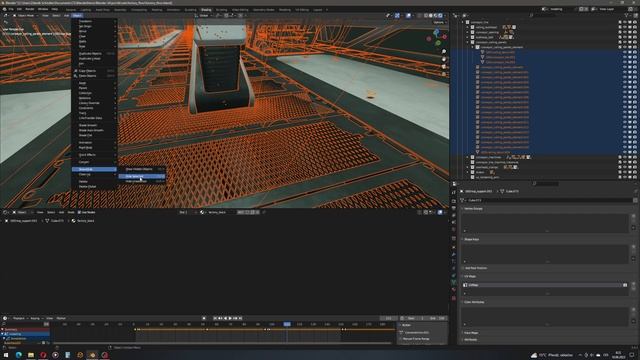
Task: Hide conveyor_line collection with its eye icon
Action: tap(624, 22)
